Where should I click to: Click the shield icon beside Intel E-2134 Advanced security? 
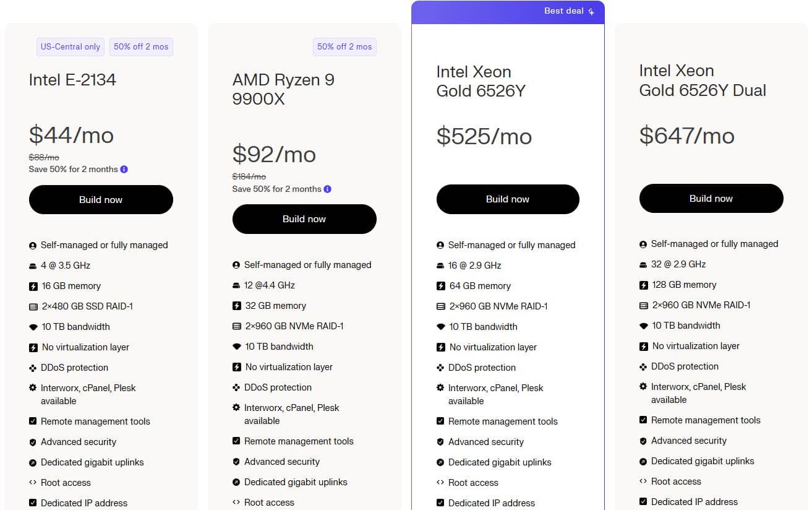(x=33, y=442)
